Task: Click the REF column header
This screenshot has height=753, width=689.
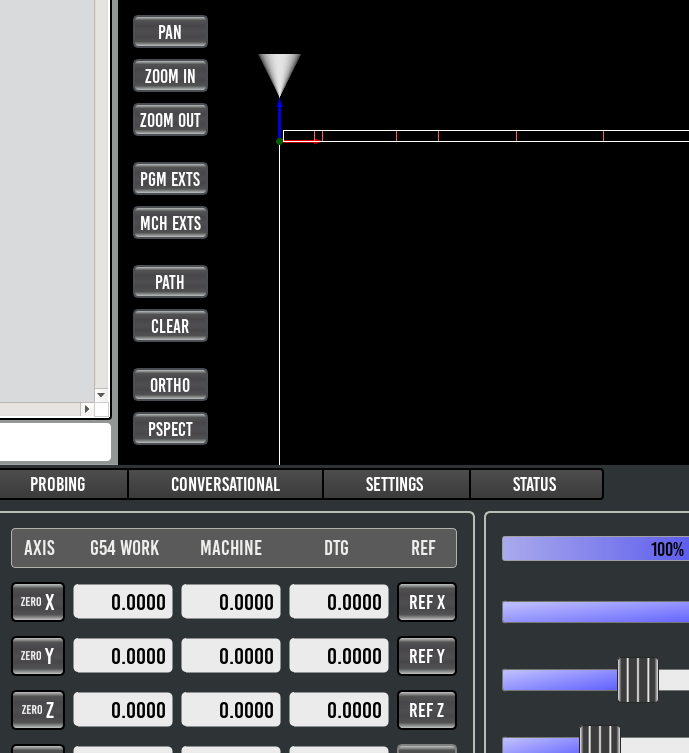Action: [x=423, y=548]
